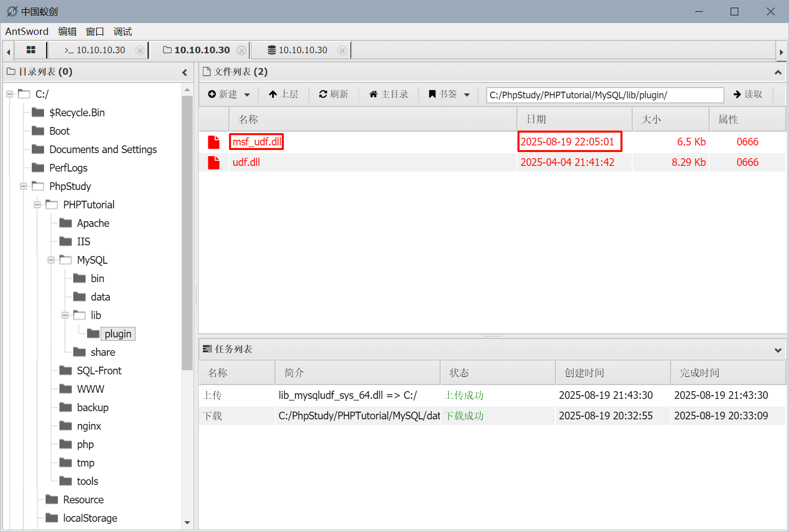Open the New (新建) dropdown
The height and width of the screenshot is (532, 789).
[230, 94]
